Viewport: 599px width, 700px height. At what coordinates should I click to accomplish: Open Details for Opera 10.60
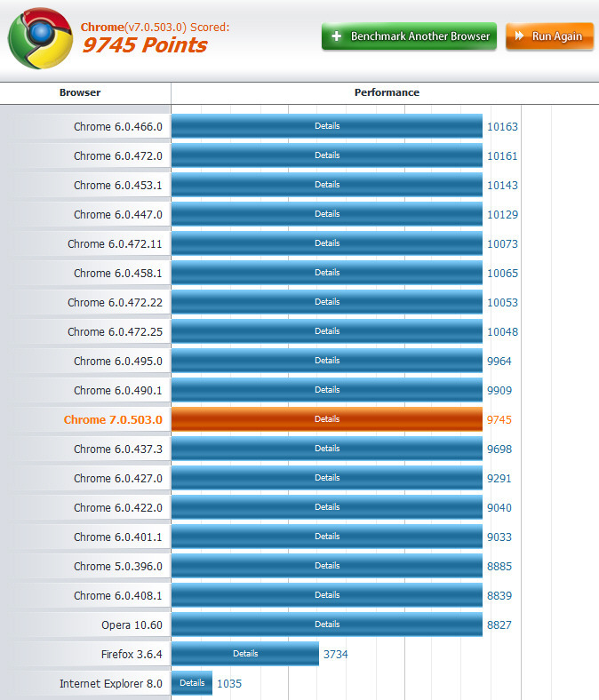point(327,624)
